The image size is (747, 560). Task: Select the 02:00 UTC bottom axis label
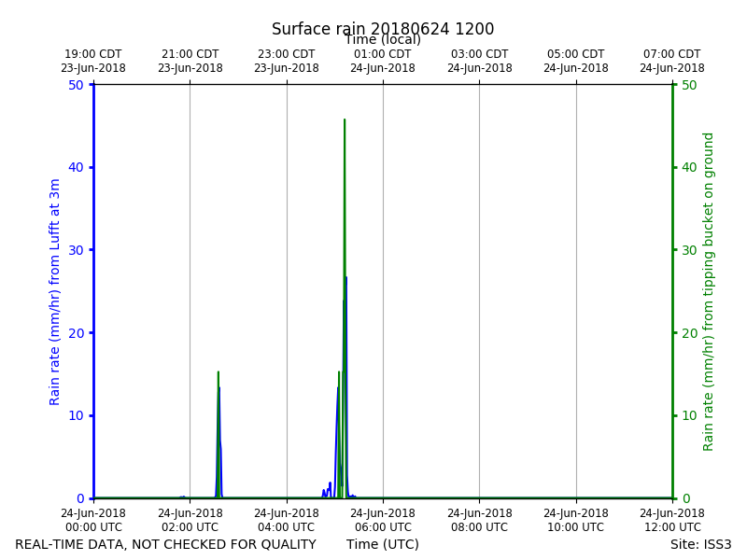pyautogui.click(x=190, y=520)
